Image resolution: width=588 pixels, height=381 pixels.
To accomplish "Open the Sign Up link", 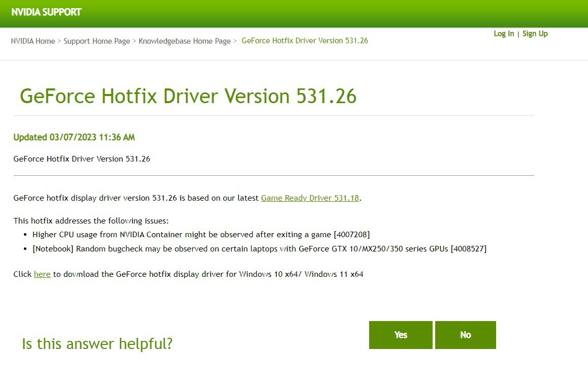I will [535, 34].
